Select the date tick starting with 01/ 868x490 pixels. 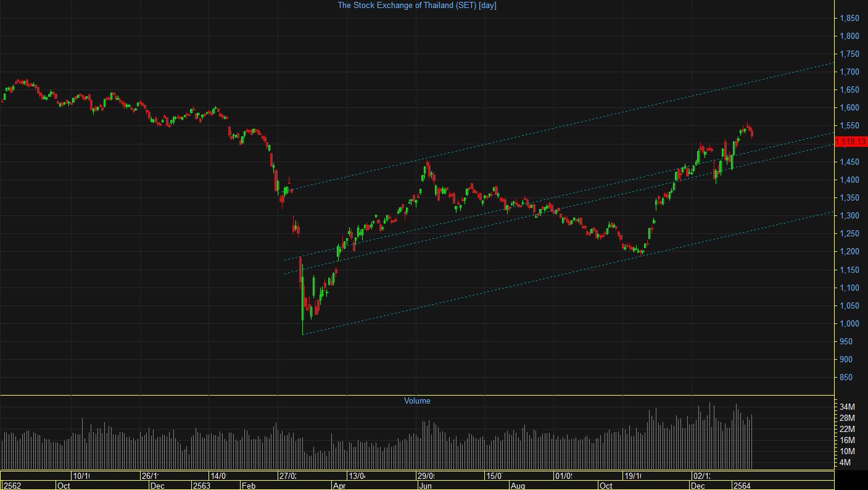click(x=563, y=476)
